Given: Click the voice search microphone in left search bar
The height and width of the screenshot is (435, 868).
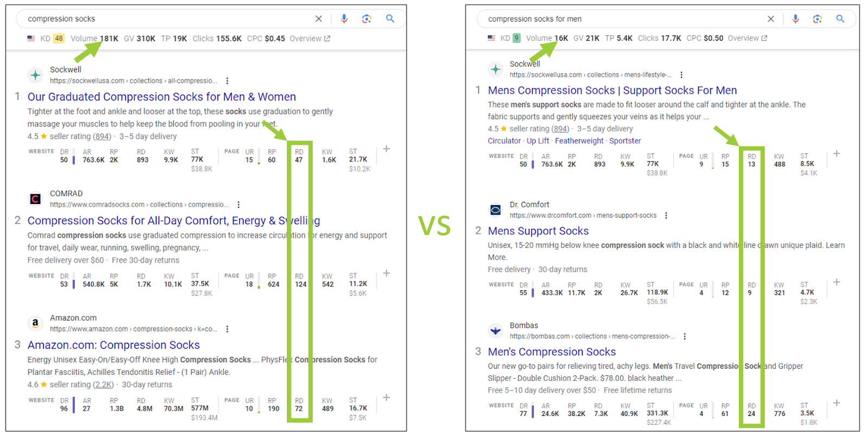Looking at the screenshot, I should tap(344, 18).
